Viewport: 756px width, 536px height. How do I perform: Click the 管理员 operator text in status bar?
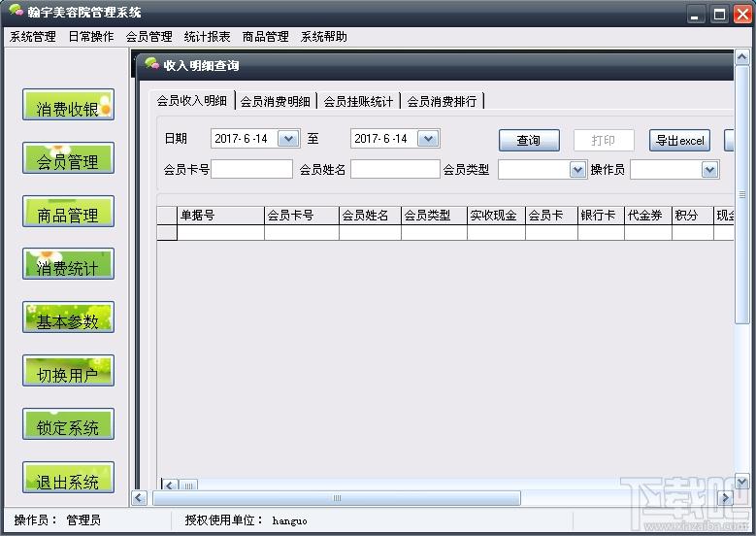83,520
